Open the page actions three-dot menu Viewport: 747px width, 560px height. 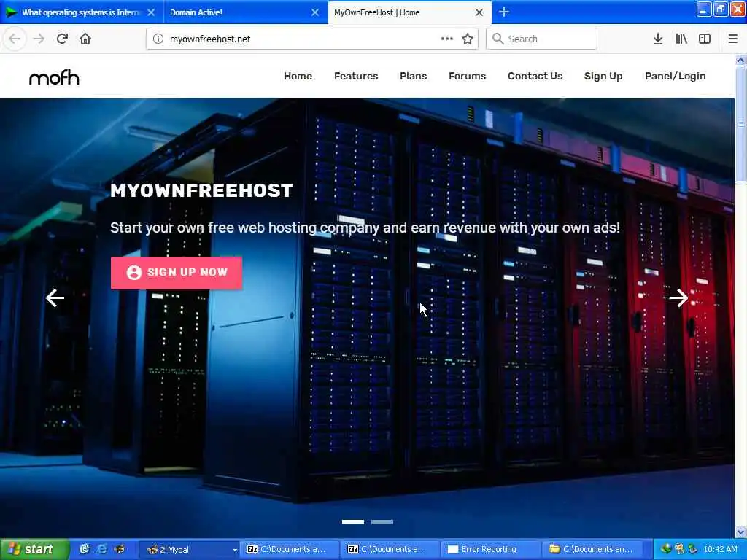tap(447, 39)
